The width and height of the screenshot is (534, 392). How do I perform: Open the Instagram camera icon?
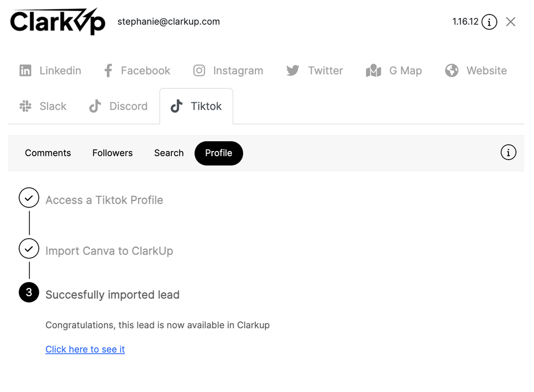click(x=199, y=71)
